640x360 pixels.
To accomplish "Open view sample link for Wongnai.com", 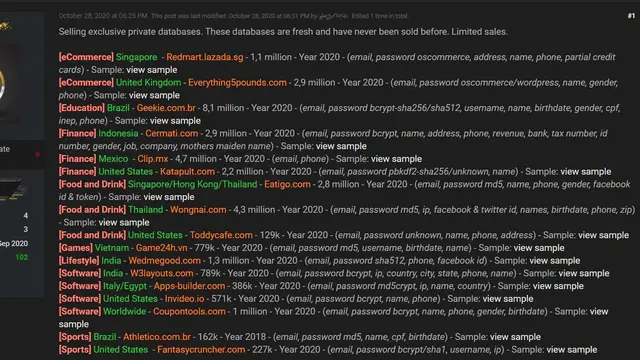I will (x=124, y=222).
